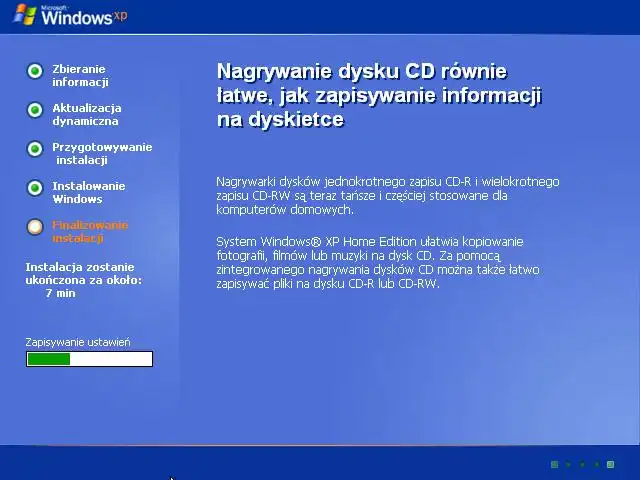Click the '7 min' remaining time value
The image size is (640, 480).
[x=60, y=293]
